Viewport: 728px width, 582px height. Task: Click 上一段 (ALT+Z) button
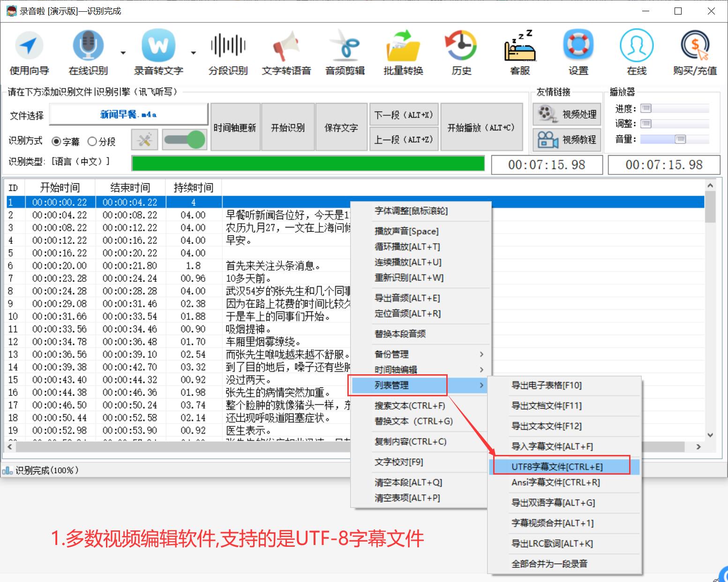point(404,139)
